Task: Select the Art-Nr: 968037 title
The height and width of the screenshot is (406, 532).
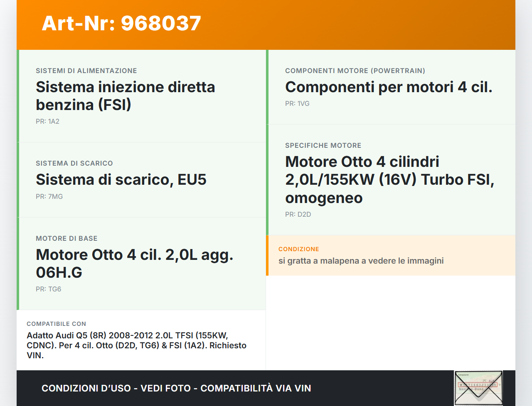Action: 121,24
